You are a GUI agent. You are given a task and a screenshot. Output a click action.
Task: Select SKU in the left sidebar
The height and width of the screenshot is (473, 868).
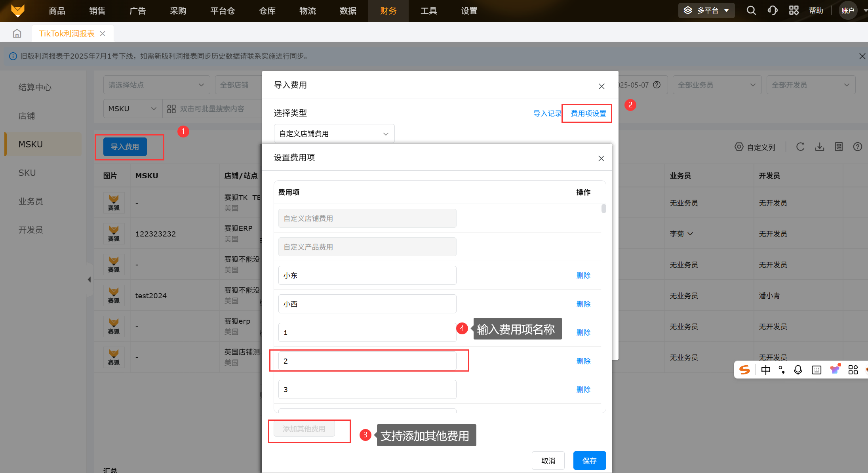(27, 173)
